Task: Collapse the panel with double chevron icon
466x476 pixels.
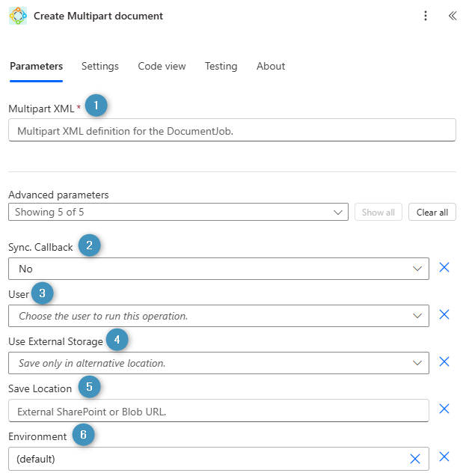Action: (x=452, y=16)
